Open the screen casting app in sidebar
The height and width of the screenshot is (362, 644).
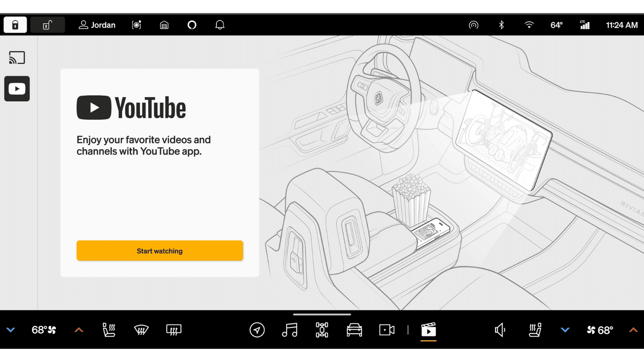tap(17, 58)
